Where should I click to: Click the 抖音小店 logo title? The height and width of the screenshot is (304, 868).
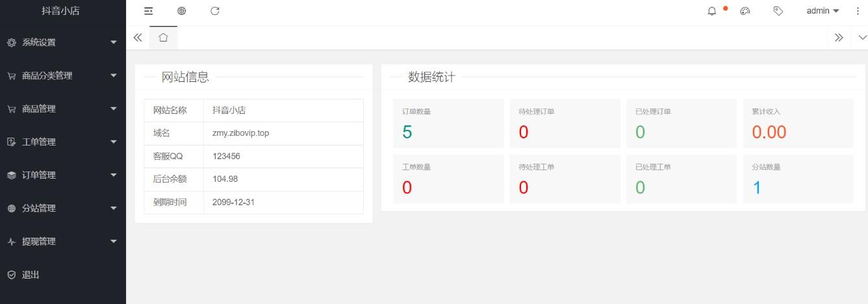(60, 11)
